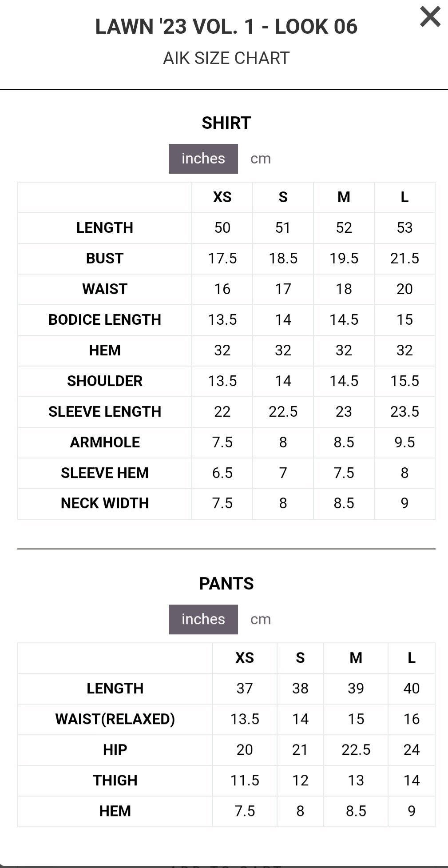Click the WAIST(RELAXED) row label

pos(115,719)
